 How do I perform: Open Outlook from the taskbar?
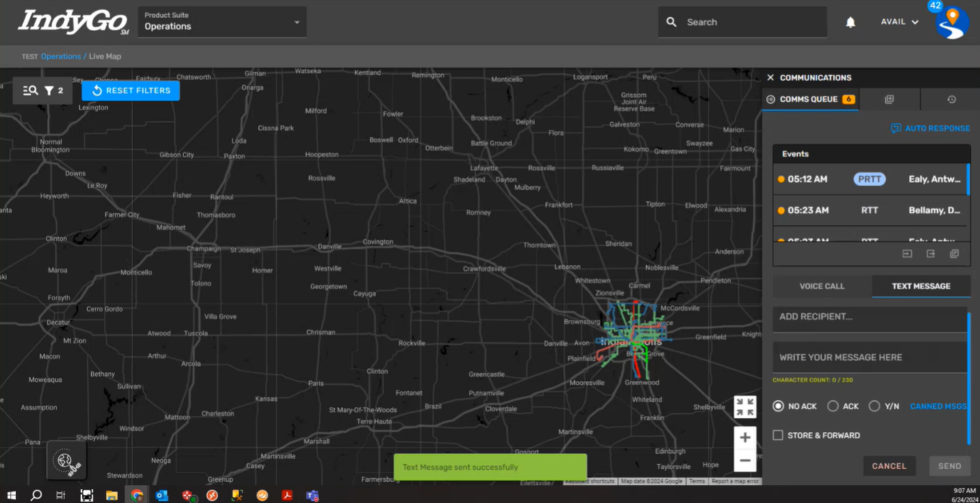tap(162, 495)
